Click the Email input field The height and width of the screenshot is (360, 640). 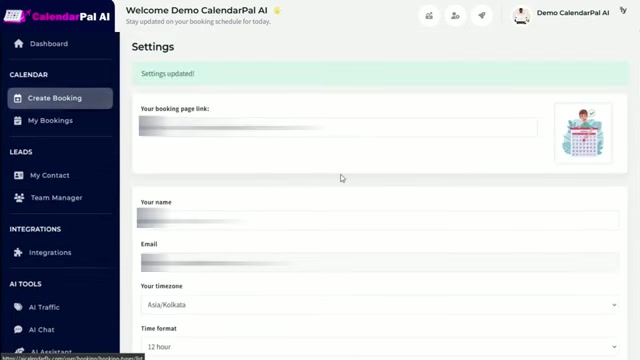tap(379, 262)
